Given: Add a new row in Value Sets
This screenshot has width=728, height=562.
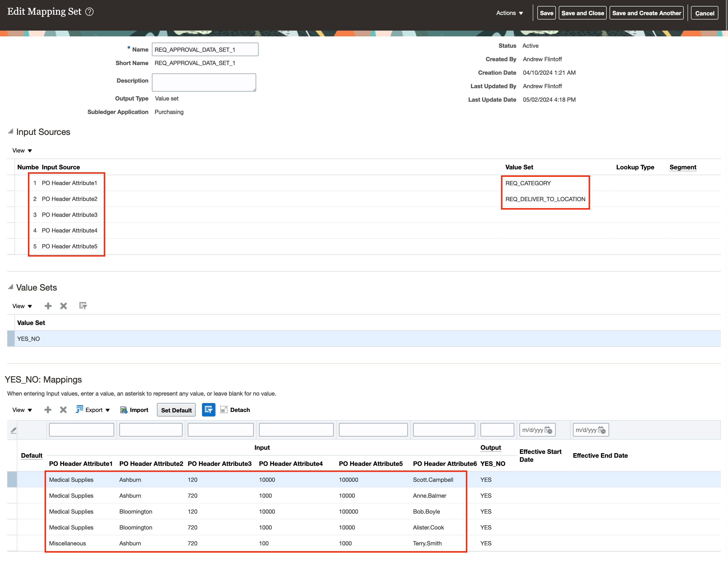Looking at the screenshot, I should tap(48, 306).
